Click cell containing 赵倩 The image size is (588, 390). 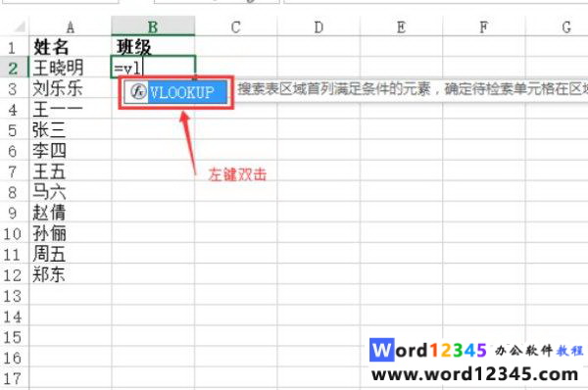click(x=71, y=213)
